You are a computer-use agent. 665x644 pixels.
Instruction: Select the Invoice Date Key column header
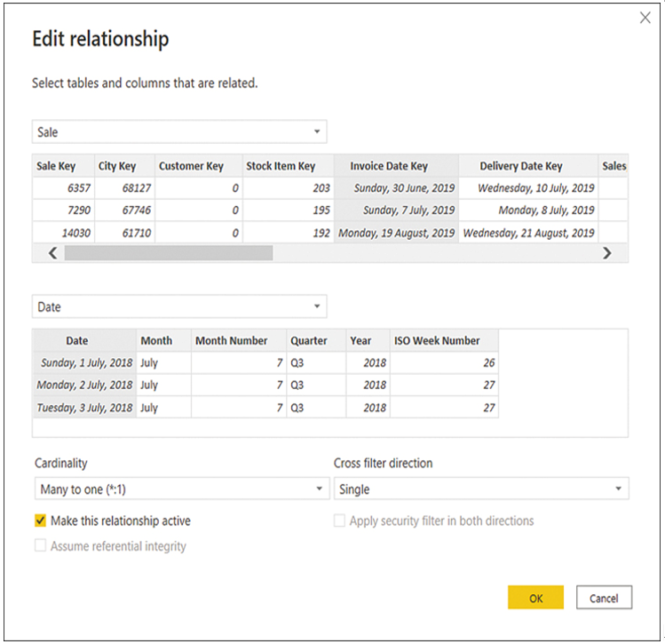(396, 166)
